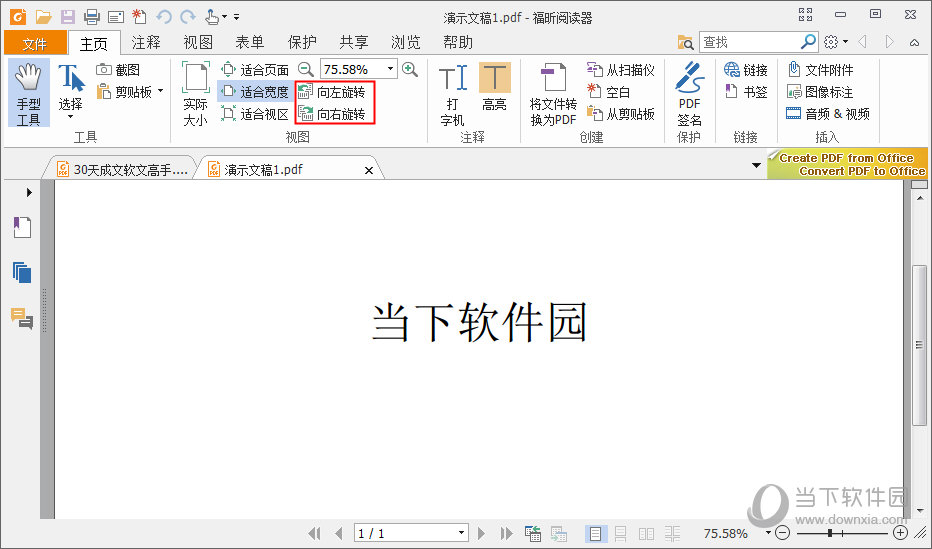Create PDF from clipboard (从剪贴板)
The width and height of the screenshot is (932, 549).
coord(621,113)
